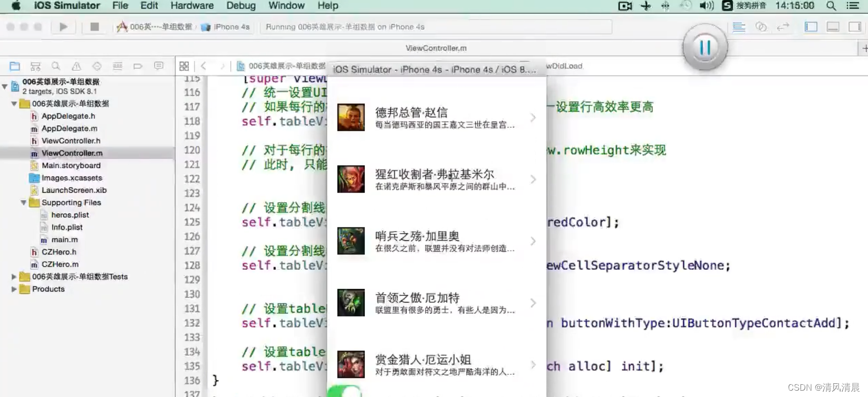Select the ViewController.m editor tab
Viewport: 868px width, 397px height.
tap(436, 48)
